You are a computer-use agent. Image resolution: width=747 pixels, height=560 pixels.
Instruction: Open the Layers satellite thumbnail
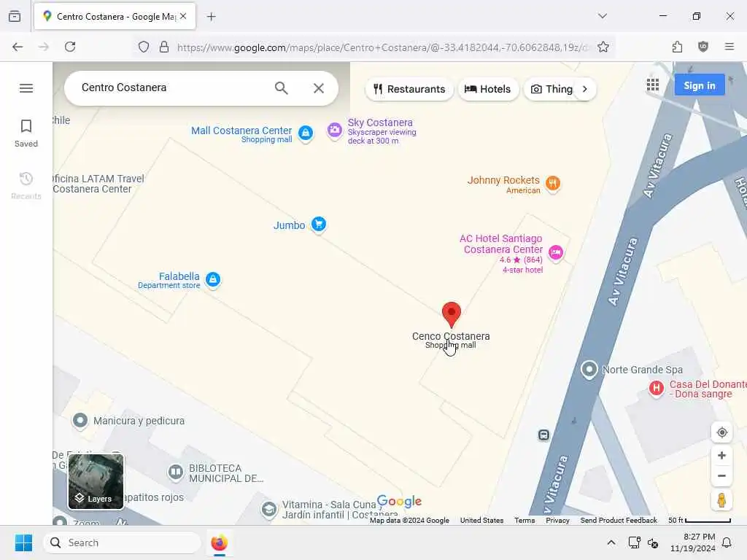[x=96, y=481]
